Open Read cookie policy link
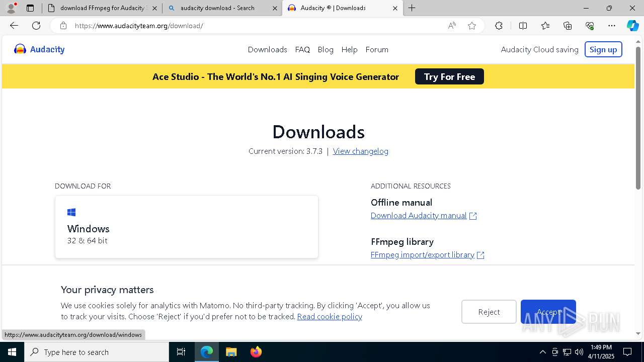The height and width of the screenshot is (362, 644). pos(330,316)
